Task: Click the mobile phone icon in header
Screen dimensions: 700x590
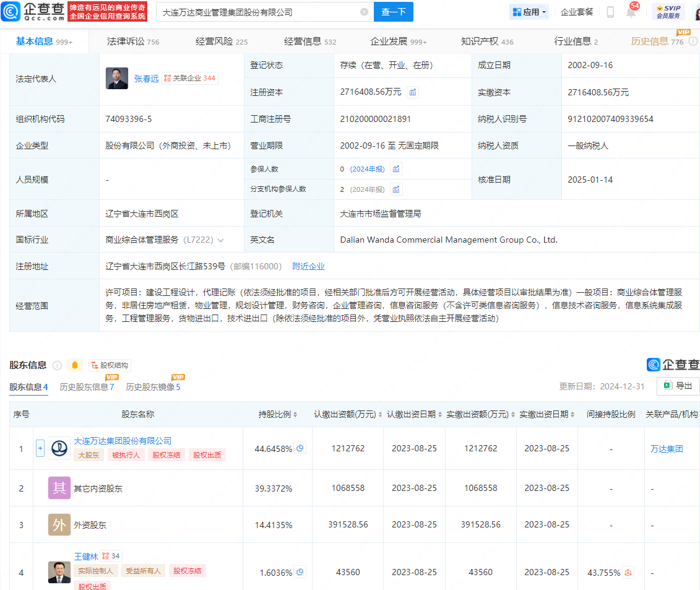Action: coord(610,12)
